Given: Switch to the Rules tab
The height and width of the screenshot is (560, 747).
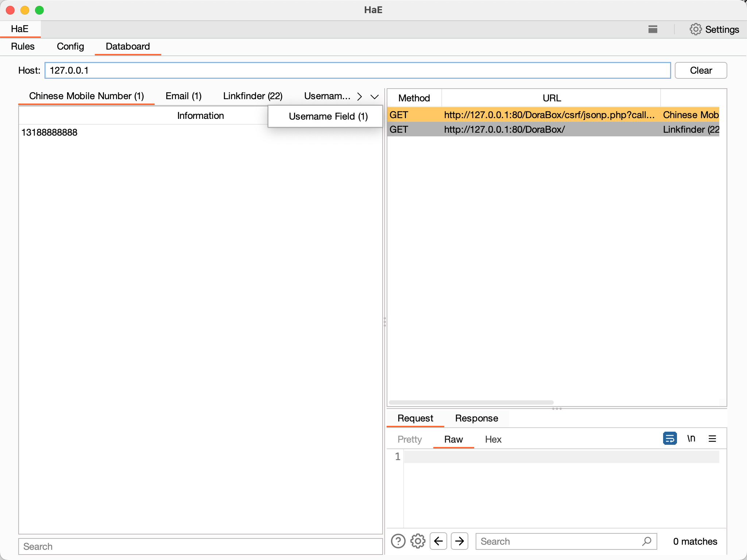Looking at the screenshot, I should click(23, 47).
